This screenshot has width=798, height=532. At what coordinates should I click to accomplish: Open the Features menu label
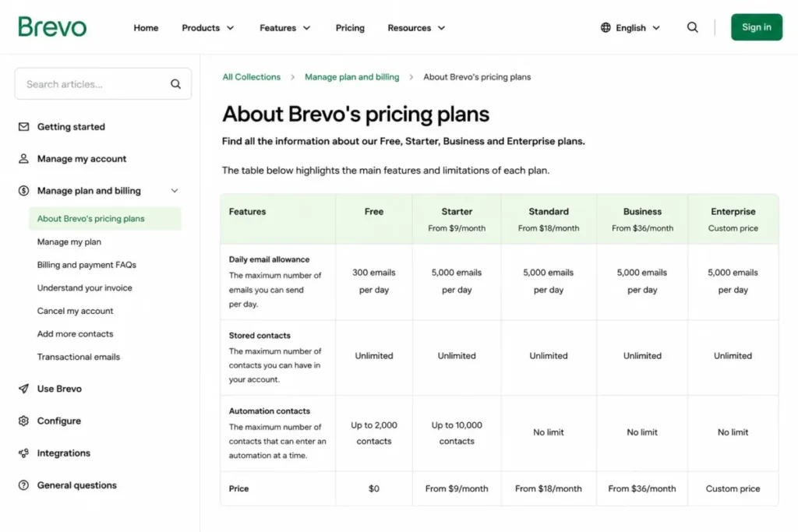click(x=277, y=28)
